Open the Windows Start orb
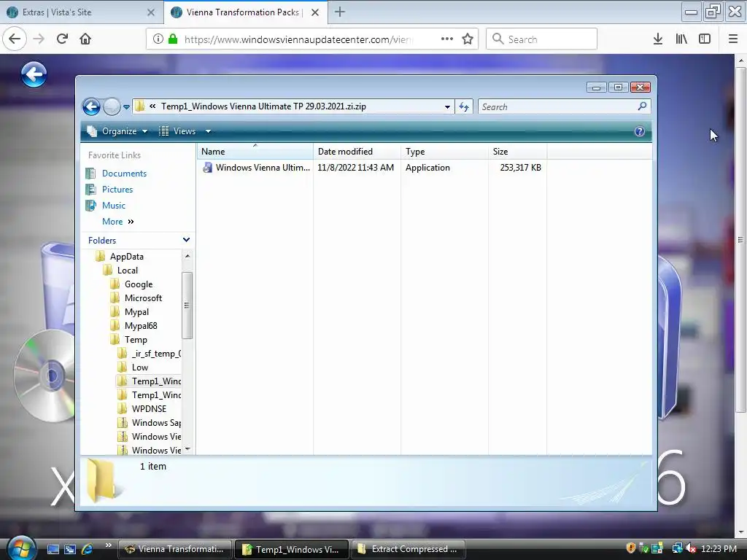747x560 pixels. pyautogui.click(x=21, y=548)
